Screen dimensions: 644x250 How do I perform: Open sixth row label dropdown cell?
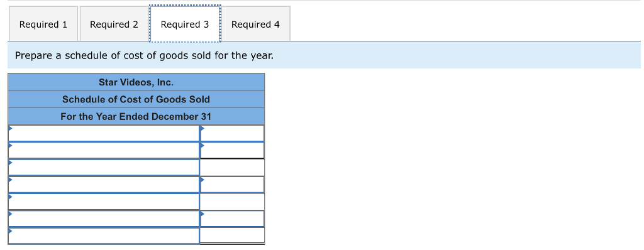coord(104,219)
